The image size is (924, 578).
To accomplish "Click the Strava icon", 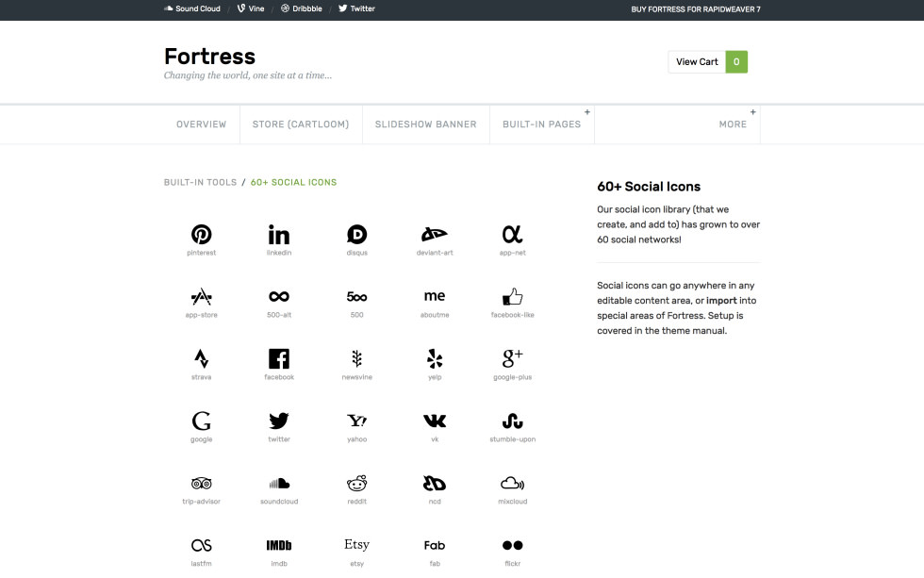I will [201, 358].
